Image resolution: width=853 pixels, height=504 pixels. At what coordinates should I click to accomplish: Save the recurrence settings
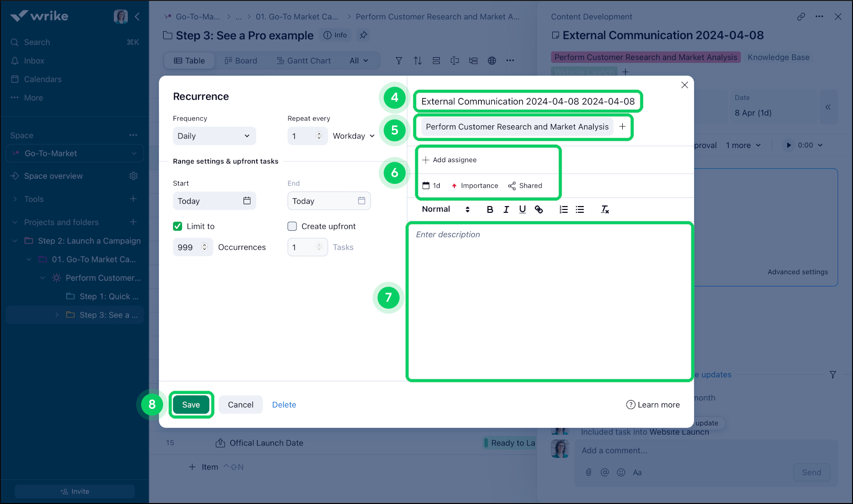point(191,405)
